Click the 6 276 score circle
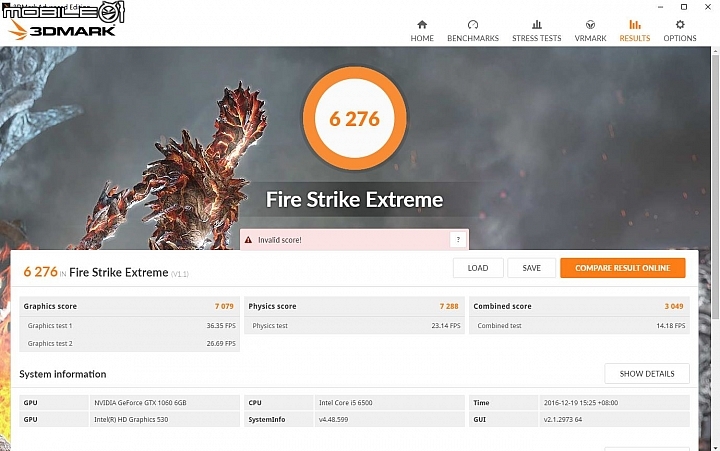720x451 pixels. (354, 118)
